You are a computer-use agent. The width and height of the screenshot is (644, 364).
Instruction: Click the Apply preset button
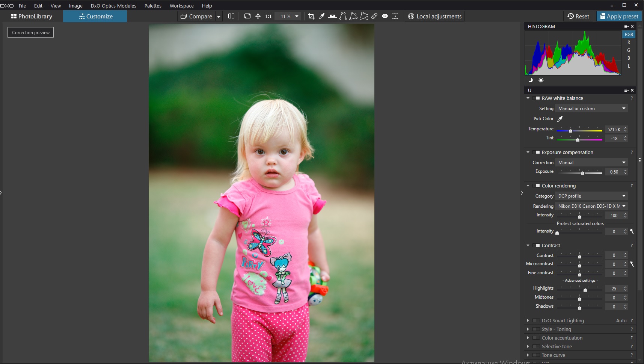[619, 16]
